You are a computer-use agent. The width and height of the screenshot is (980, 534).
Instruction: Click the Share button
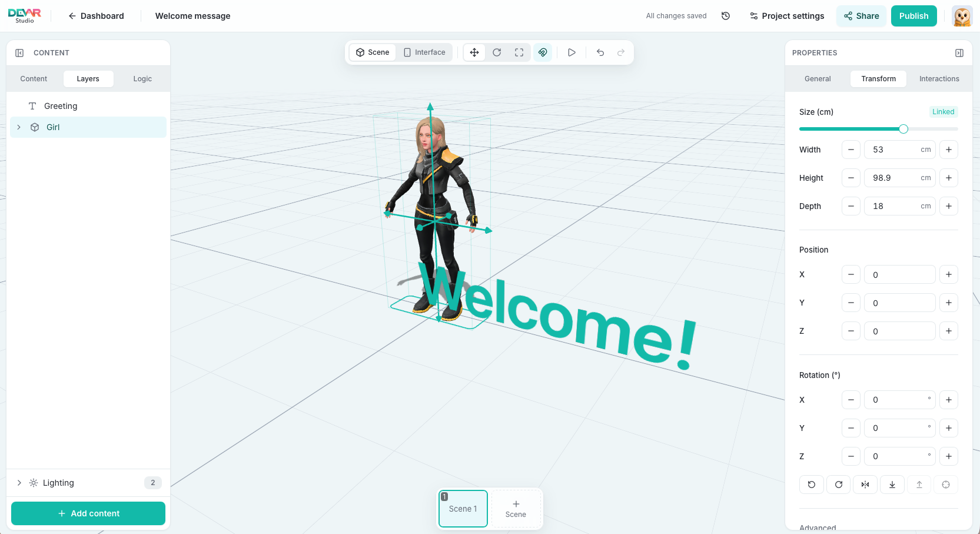[x=862, y=16]
